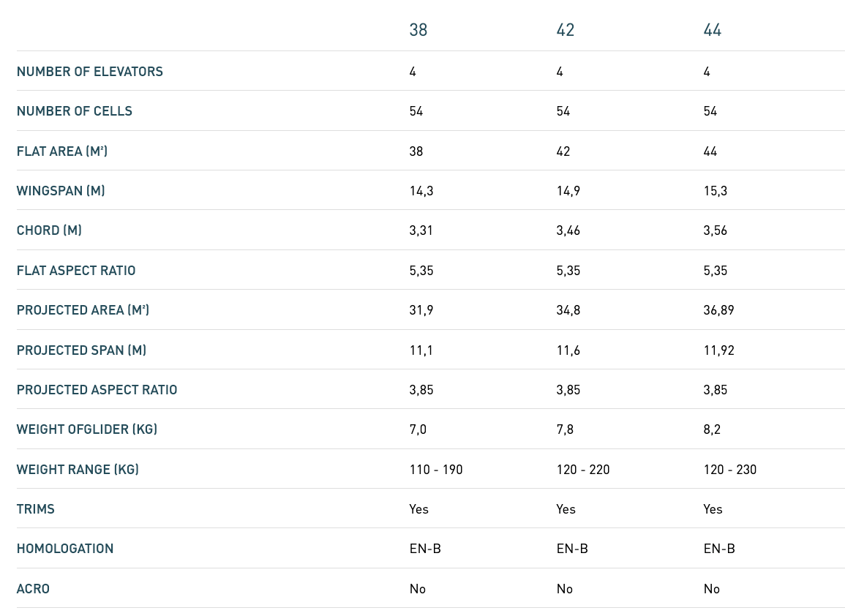Click the 120 - 230 weight range value
Viewport: 845px width, 616px height.
coord(729,470)
